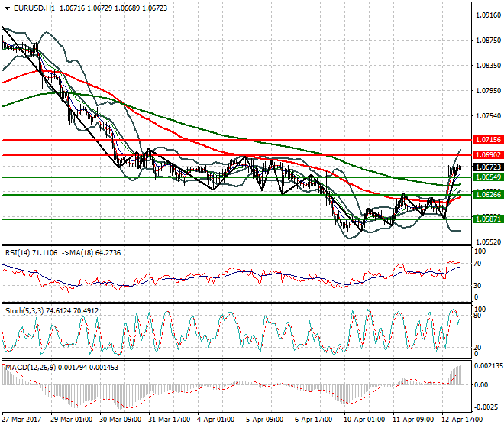Click the Stochastic 20 level scale value

coord(477,347)
